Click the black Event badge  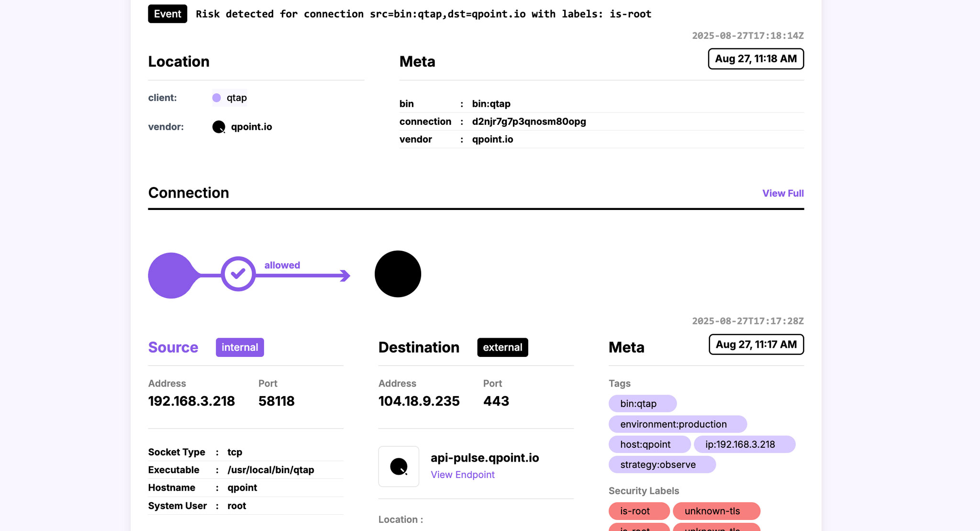(x=167, y=14)
